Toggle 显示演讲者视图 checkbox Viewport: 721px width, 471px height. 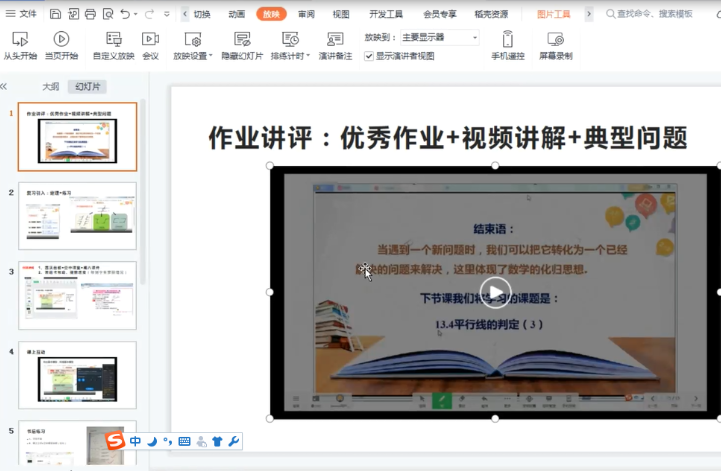[x=369, y=56]
